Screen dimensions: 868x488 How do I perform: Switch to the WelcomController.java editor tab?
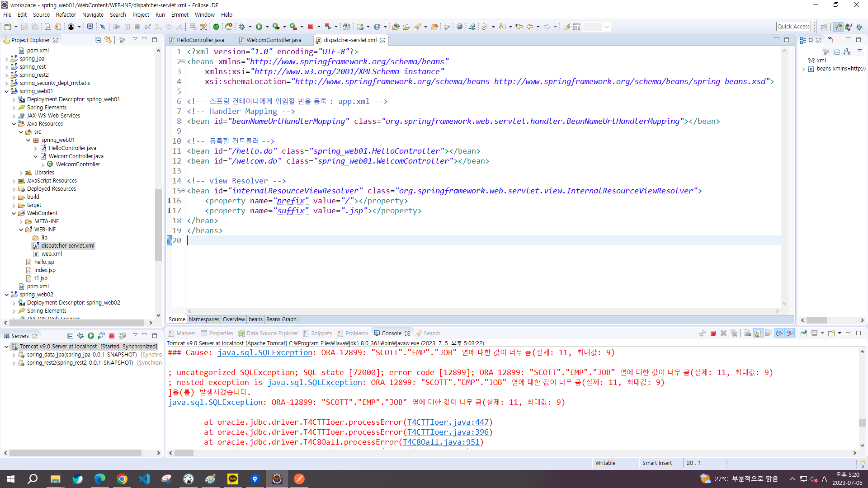pos(274,40)
